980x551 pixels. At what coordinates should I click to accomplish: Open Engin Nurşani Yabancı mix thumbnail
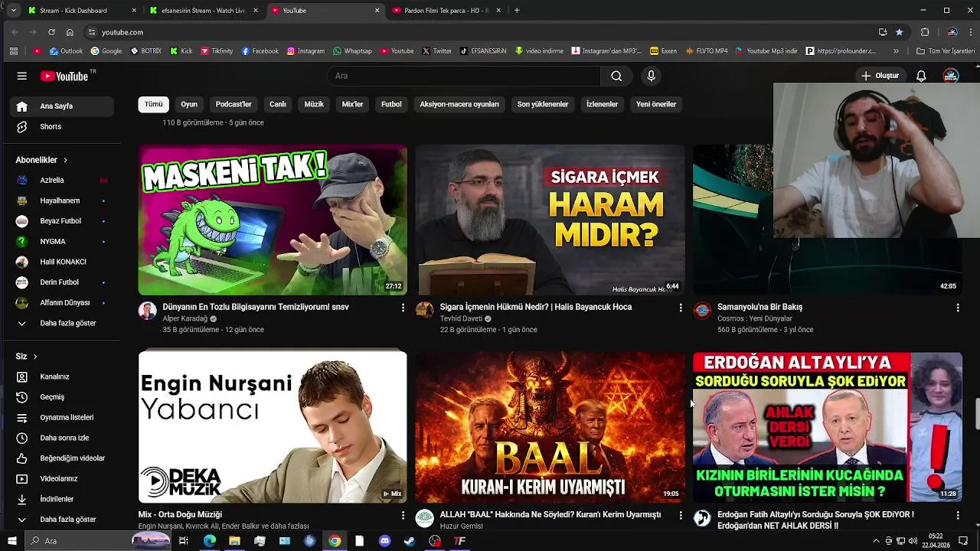[x=273, y=427]
